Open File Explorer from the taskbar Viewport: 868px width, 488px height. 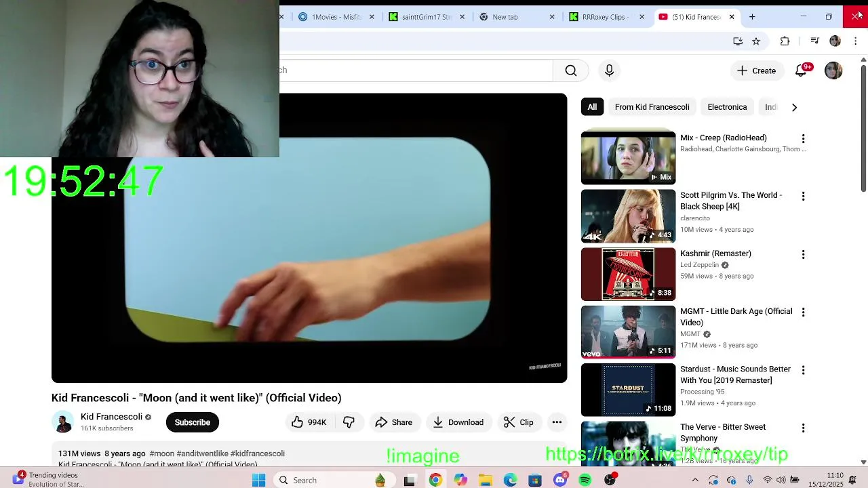[x=486, y=480]
